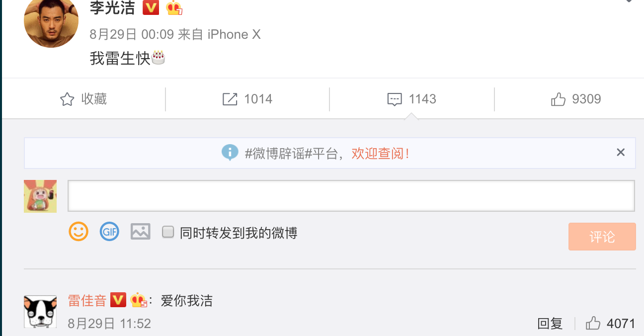644x336 pixels.
Task: Like 雷佳音's comment with 4071 likes
Action: pyautogui.click(x=593, y=324)
